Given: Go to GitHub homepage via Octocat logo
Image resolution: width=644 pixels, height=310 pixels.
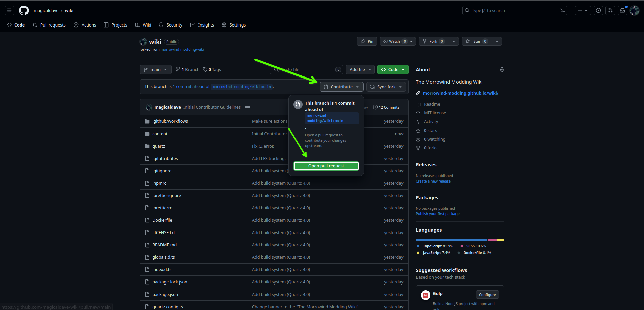Looking at the screenshot, I should tap(24, 11).
